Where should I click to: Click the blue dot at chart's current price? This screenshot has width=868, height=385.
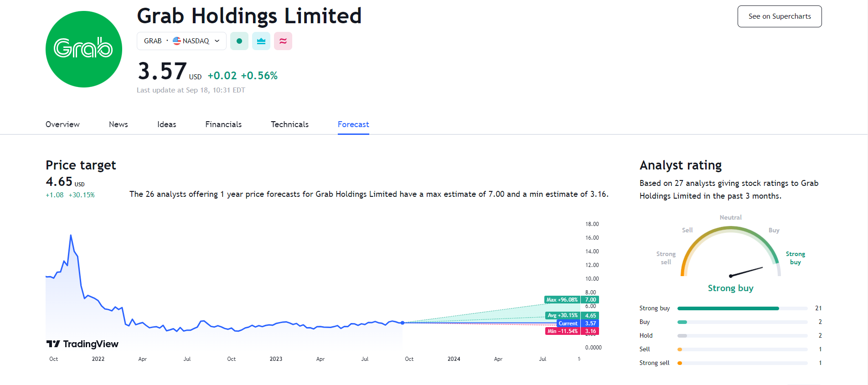click(x=403, y=323)
